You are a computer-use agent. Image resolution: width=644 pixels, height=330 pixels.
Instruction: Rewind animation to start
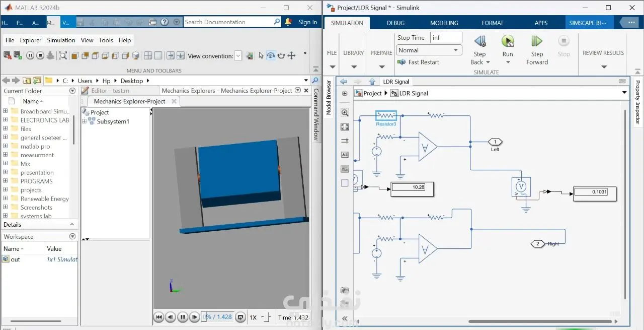(x=158, y=317)
